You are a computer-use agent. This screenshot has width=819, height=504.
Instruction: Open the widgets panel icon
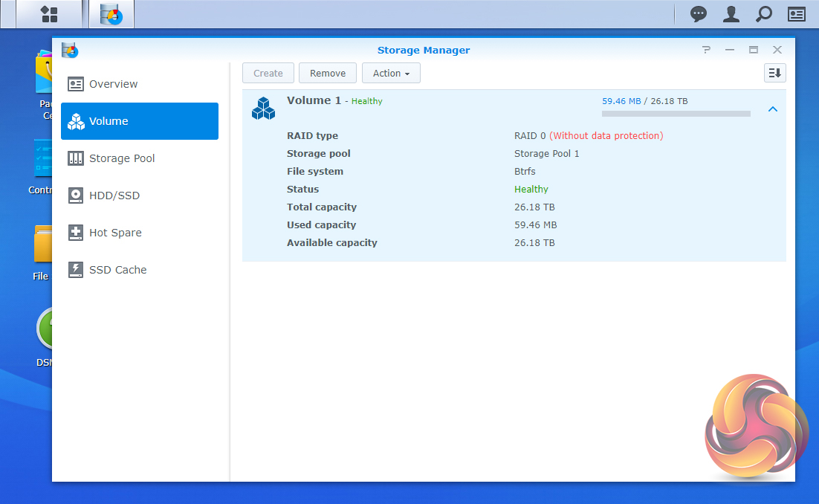[x=797, y=14]
